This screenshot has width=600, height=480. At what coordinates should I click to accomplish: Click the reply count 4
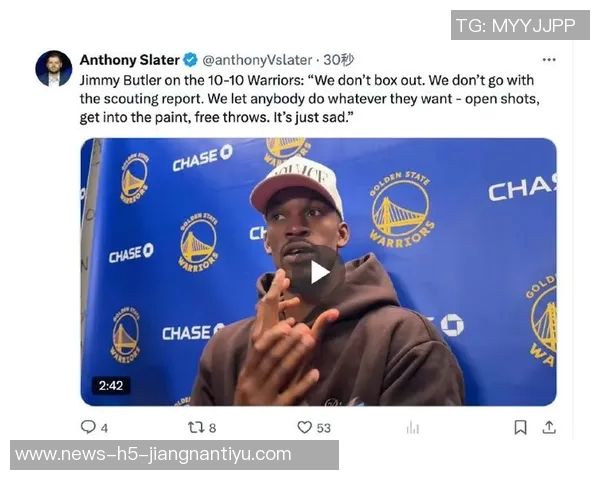click(104, 428)
